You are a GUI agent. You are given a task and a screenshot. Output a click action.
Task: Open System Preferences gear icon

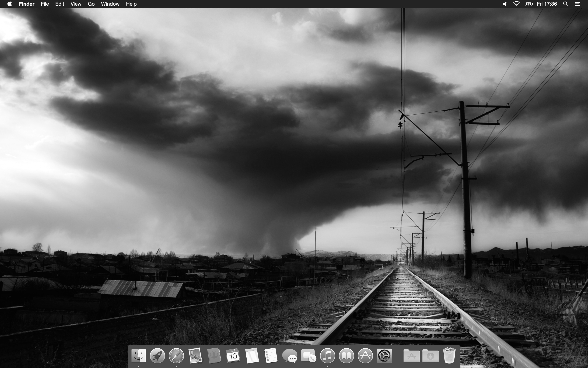384,356
